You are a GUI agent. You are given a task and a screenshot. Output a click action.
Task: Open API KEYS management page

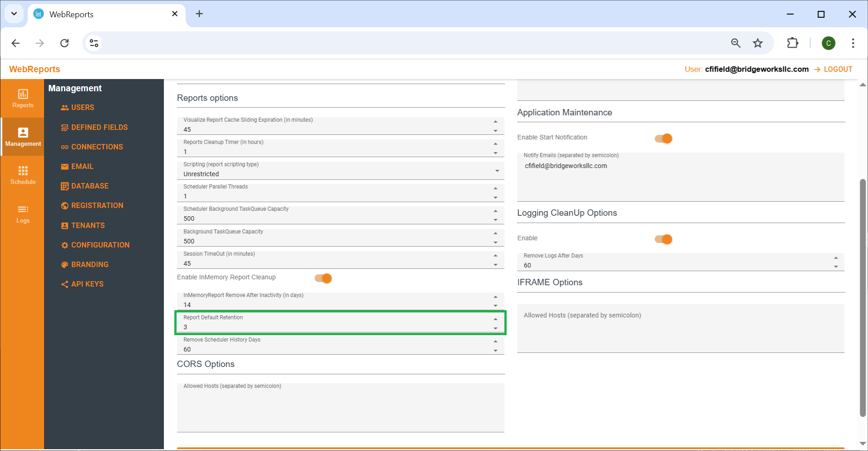coord(87,284)
